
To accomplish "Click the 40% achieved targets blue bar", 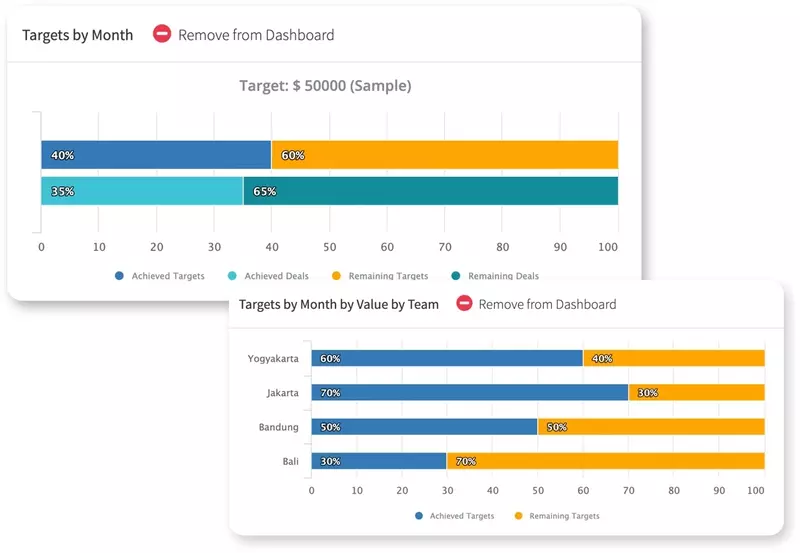I will coord(156,155).
